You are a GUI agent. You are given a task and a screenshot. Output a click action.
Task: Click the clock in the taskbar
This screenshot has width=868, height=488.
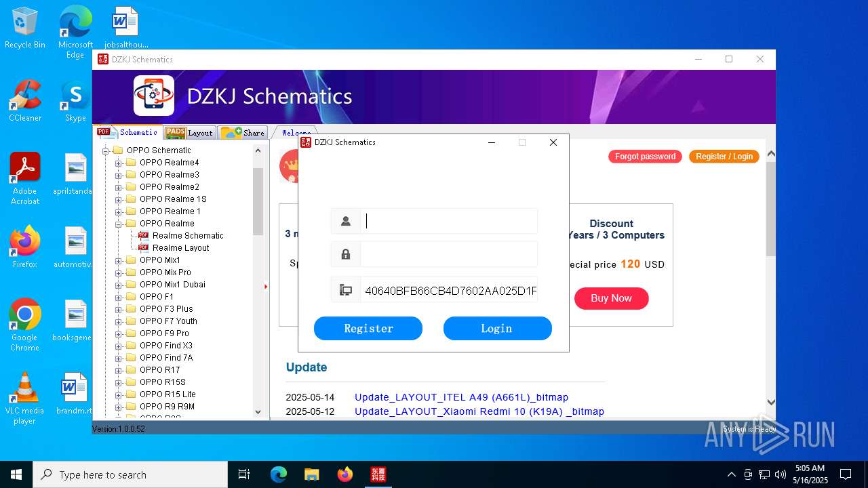coord(811,474)
